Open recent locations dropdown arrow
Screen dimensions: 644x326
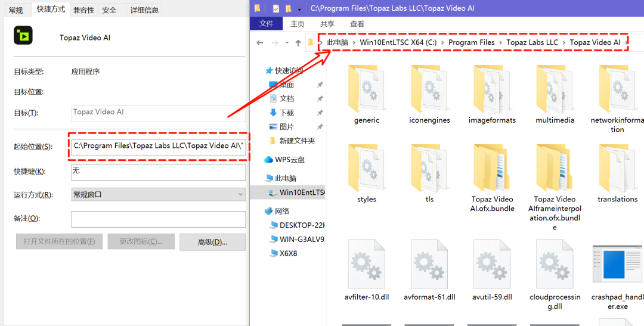click(287, 42)
